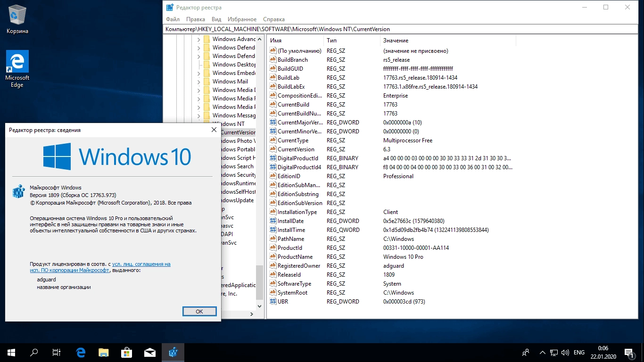The image size is (644, 362).
Task: Open the Избранное menu
Action: 242,19
